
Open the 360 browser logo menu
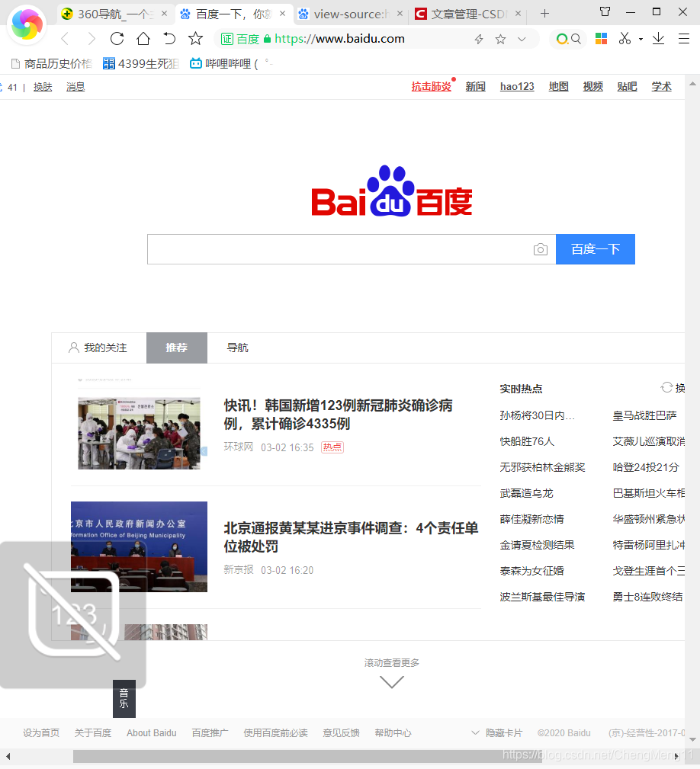(27, 24)
